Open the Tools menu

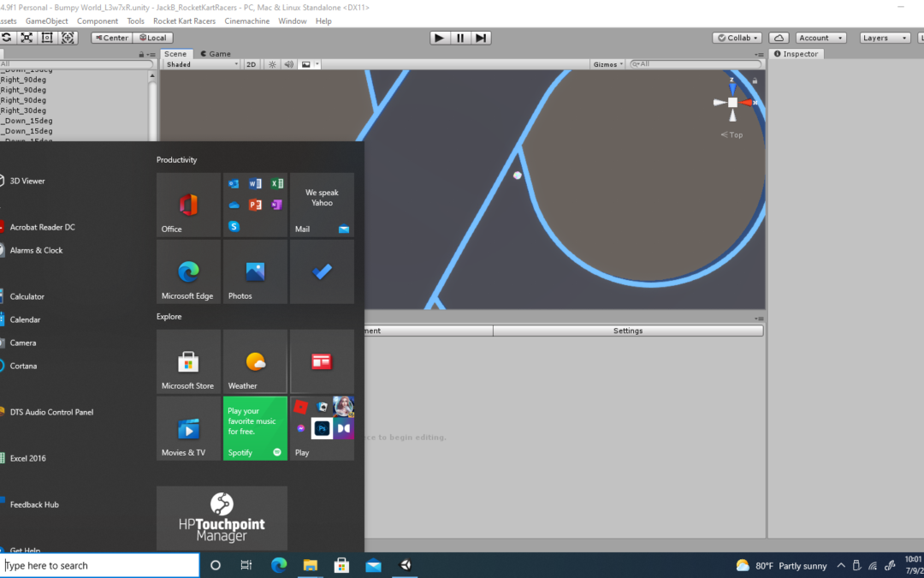[135, 21]
